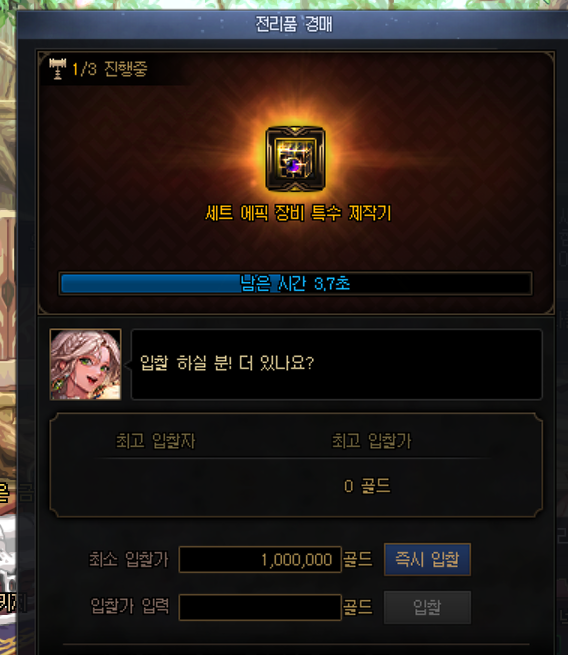
Task: Click the 최소 입찰가 field showing 1,000,000
Action: pyautogui.click(x=260, y=559)
